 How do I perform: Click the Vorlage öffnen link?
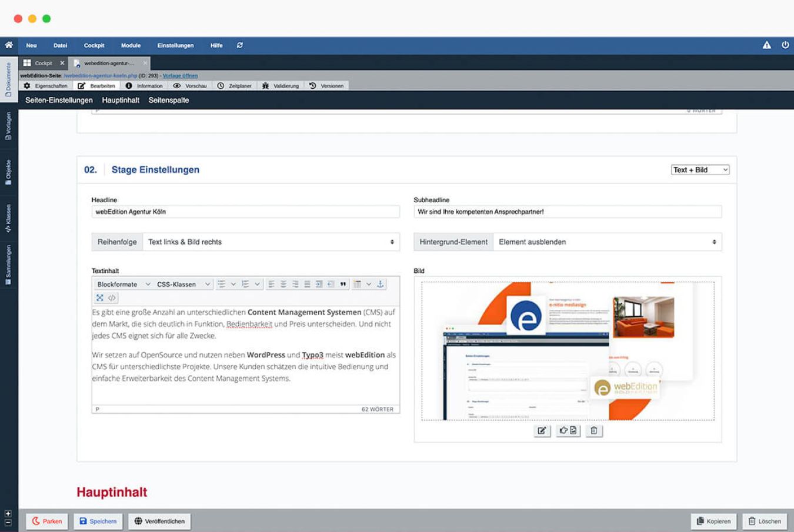tap(180, 76)
